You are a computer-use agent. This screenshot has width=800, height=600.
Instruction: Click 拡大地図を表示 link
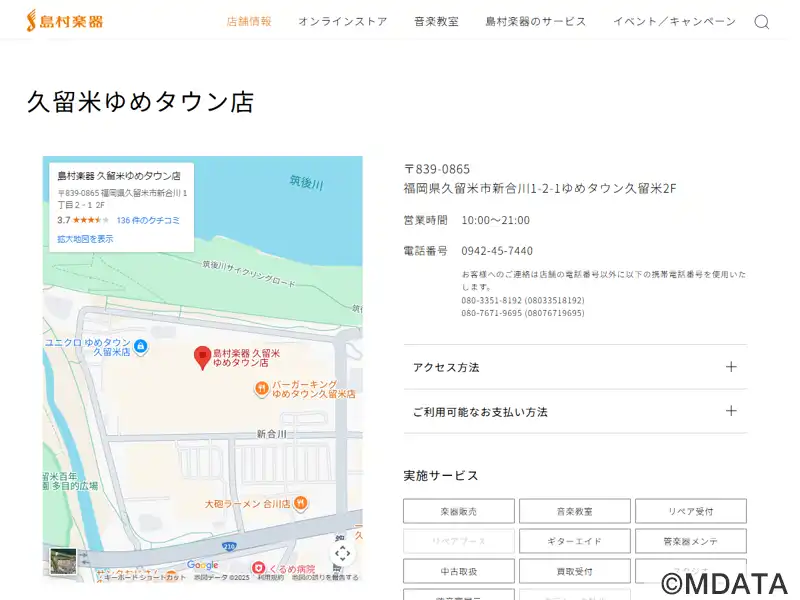point(85,239)
